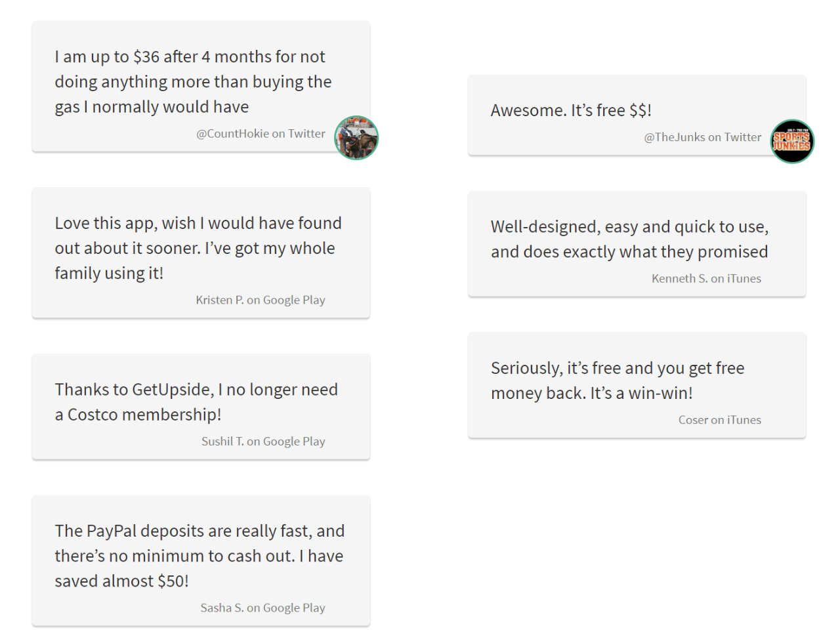The height and width of the screenshot is (643, 840).
Task: Open the @CountHokie Twitter handle
Action: (x=232, y=134)
